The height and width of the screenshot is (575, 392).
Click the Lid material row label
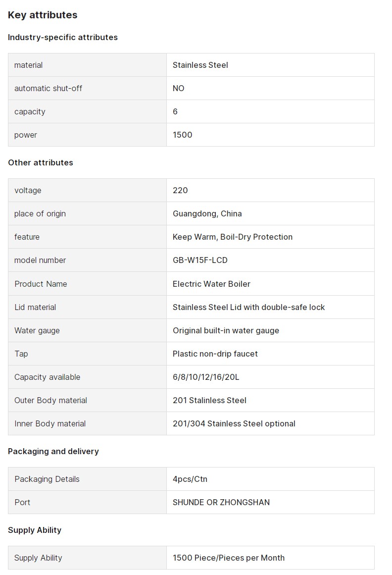35,307
